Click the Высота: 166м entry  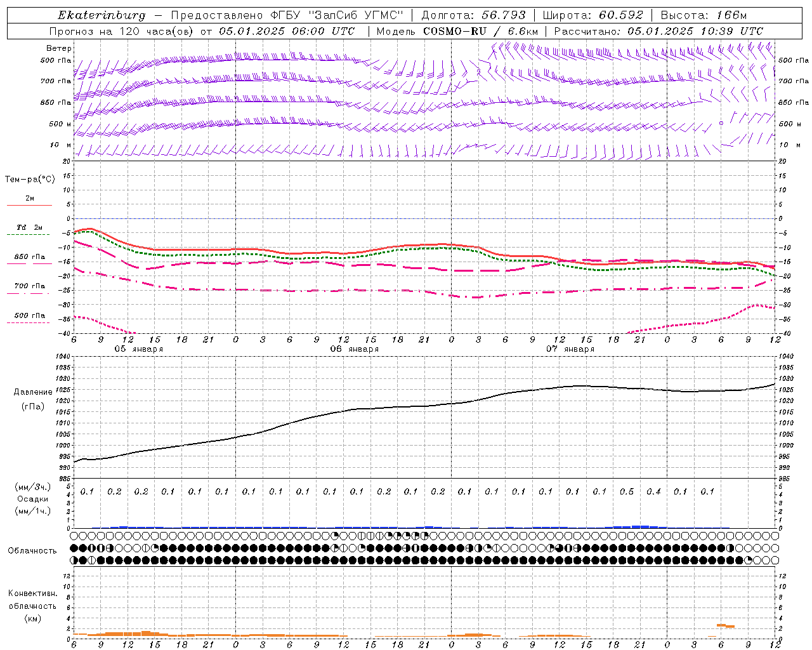[x=704, y=15]
